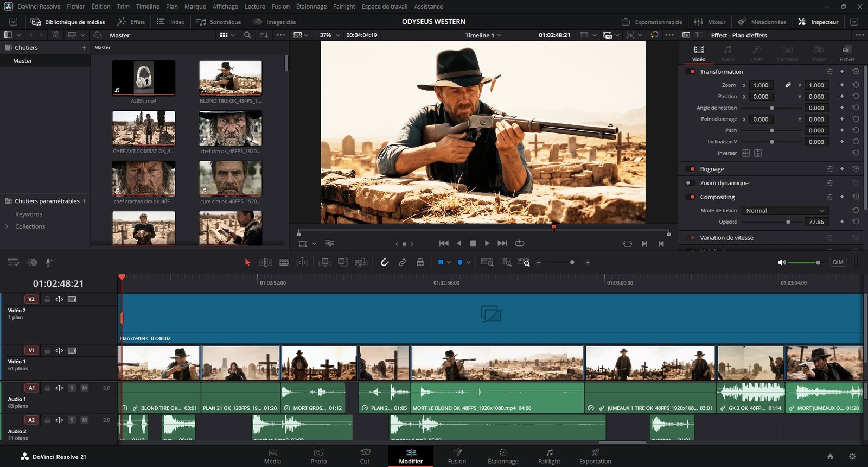Click the Overwrite clip toolbar icon
The image size is (868, 467).
[x=343, y=262]
